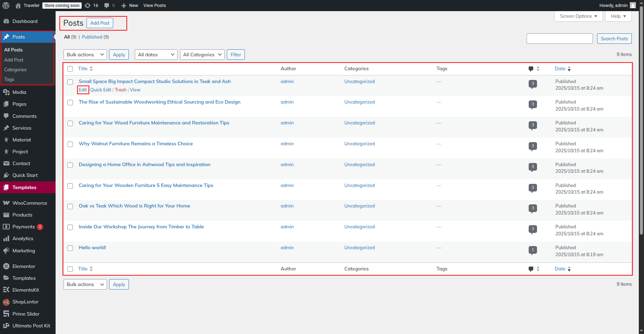The width and height of the screenshot is (644, 334).
Task: Expand the All dates dropdown
Action: click(x=156, y=55)
